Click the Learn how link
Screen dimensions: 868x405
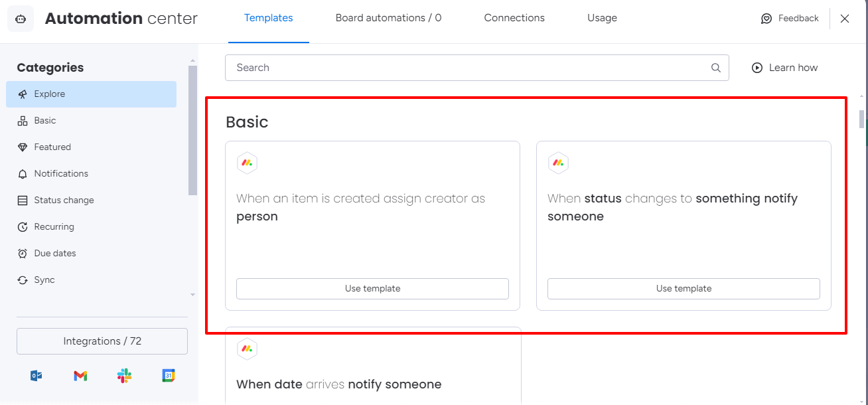pos(785,68)
